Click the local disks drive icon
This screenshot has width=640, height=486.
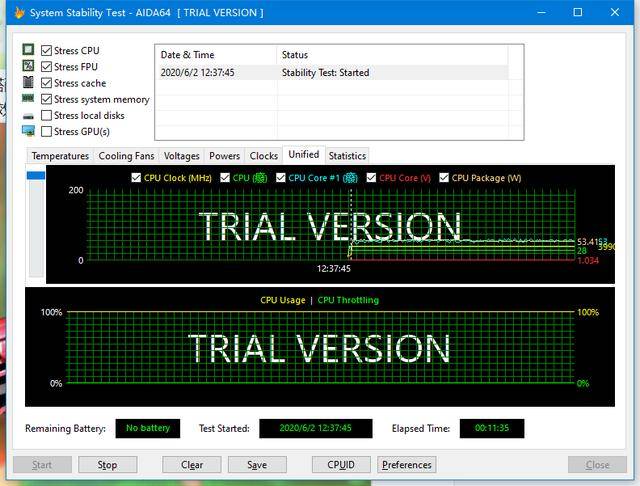coord(28,117)
